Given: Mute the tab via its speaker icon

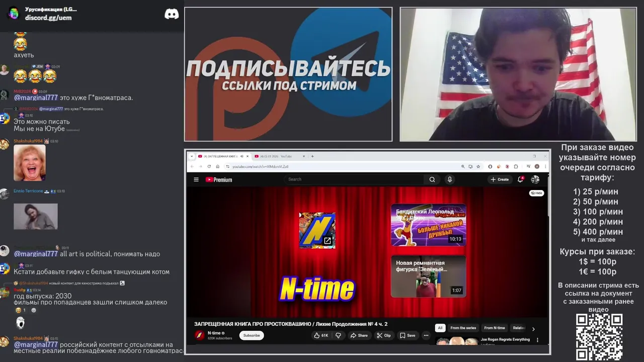Looking at the screenshot, I should tap(242, 156).
